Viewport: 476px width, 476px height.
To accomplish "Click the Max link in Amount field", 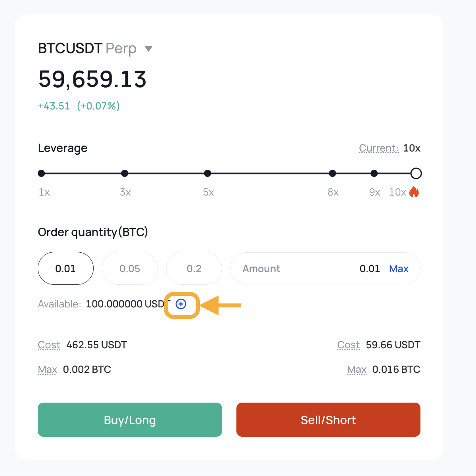I will click(x=399, y=269).
